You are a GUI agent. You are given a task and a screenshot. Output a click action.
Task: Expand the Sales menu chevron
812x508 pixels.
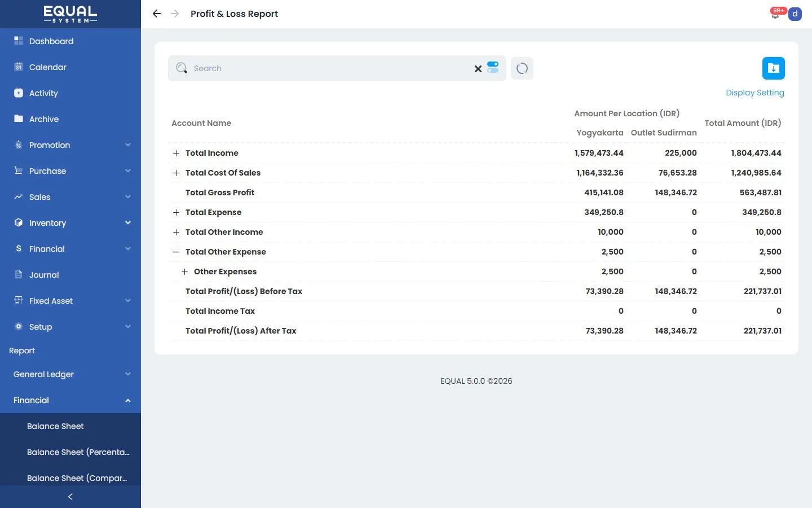click(128, 197)
